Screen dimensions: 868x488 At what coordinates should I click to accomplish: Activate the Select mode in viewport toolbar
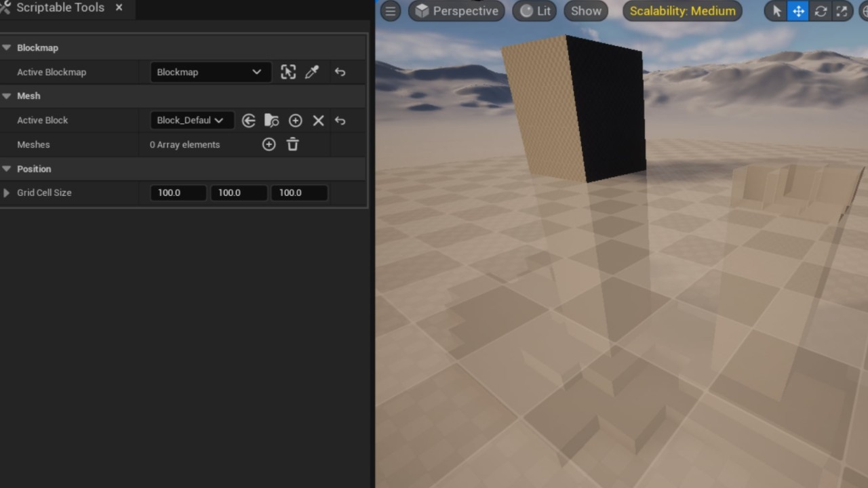pyautogui.click(x=777, y=11)
